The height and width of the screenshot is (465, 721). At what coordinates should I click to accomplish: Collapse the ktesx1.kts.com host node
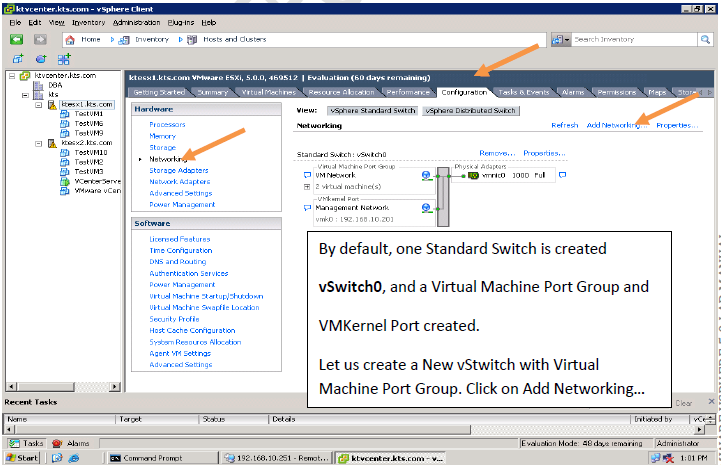point(39,105)
